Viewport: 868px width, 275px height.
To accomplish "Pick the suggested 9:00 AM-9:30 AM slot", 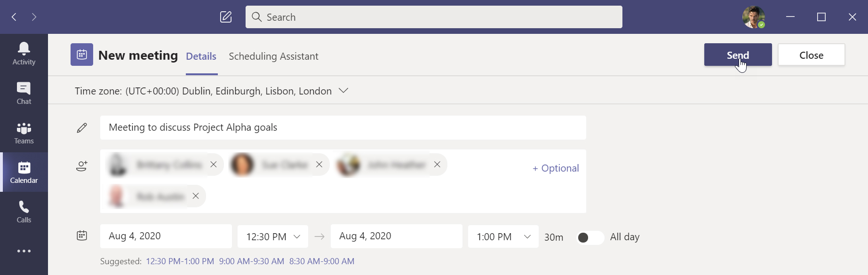I will (252, 261).
